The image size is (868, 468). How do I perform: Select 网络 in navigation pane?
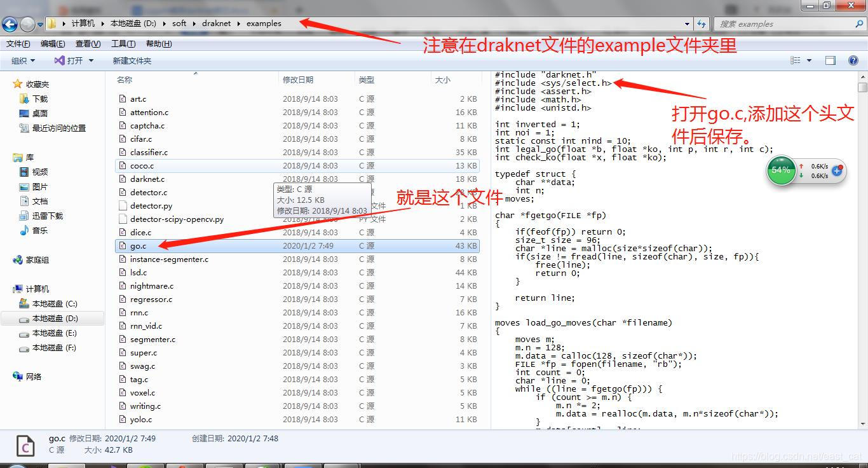(x=33, y=376)
